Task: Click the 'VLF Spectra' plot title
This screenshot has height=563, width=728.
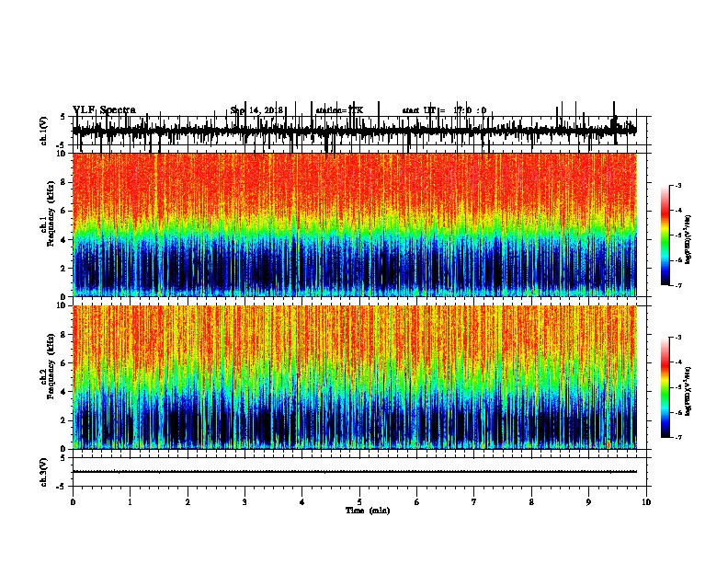Action: click(x=104, y=110)
